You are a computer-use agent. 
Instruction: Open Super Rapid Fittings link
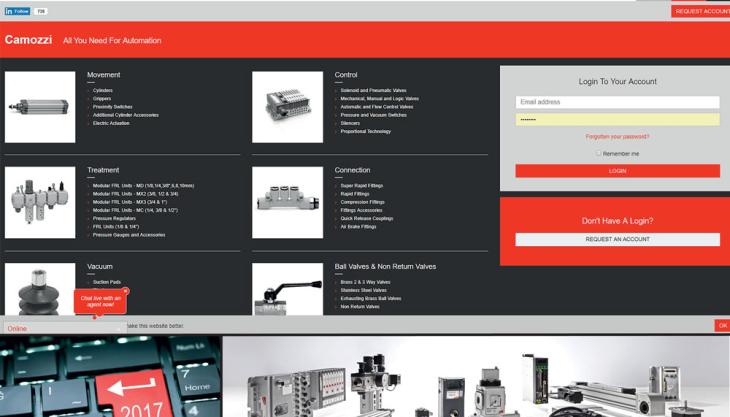pos(362,186)
